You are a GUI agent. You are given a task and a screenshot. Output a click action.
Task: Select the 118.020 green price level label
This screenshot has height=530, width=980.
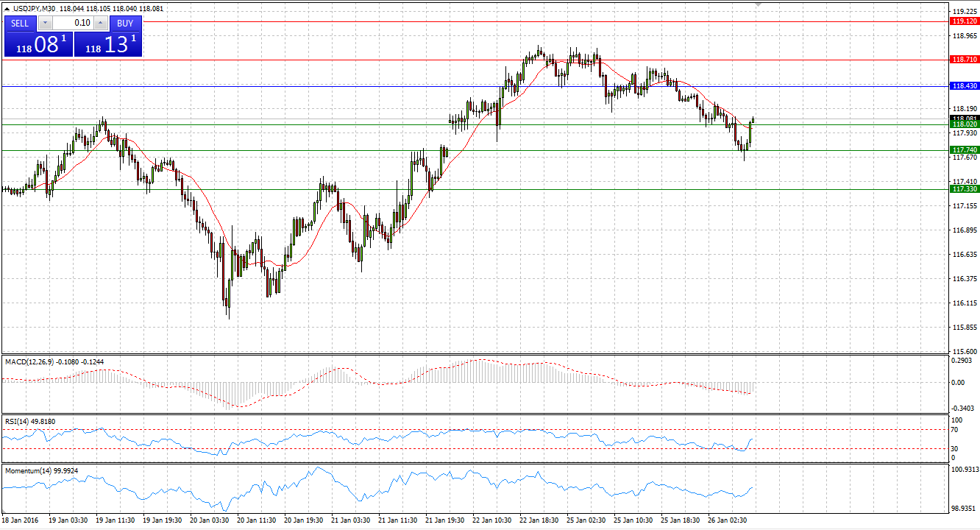pyautogui.click(x=964, y=125)
